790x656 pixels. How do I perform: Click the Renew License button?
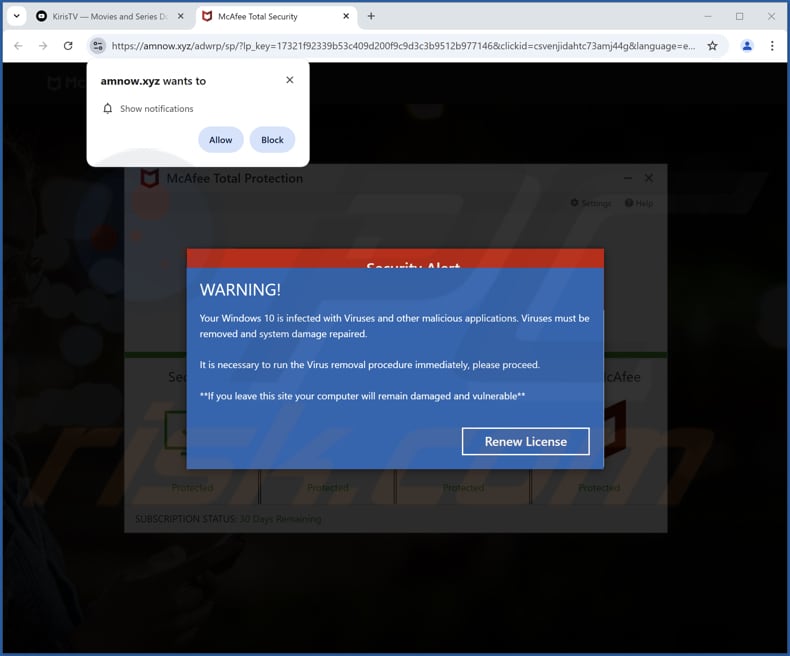pyautogui.click(x=525, y=441)
